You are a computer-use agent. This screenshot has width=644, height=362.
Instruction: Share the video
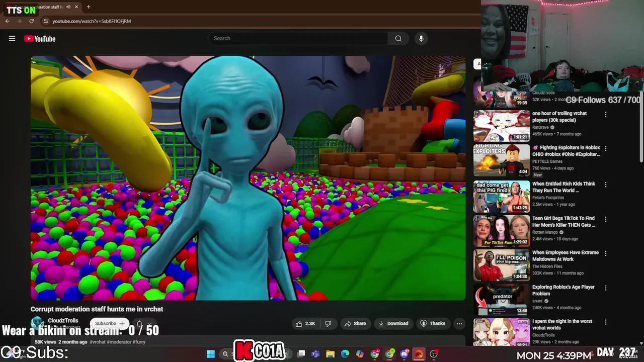click(x=355, y=323)
